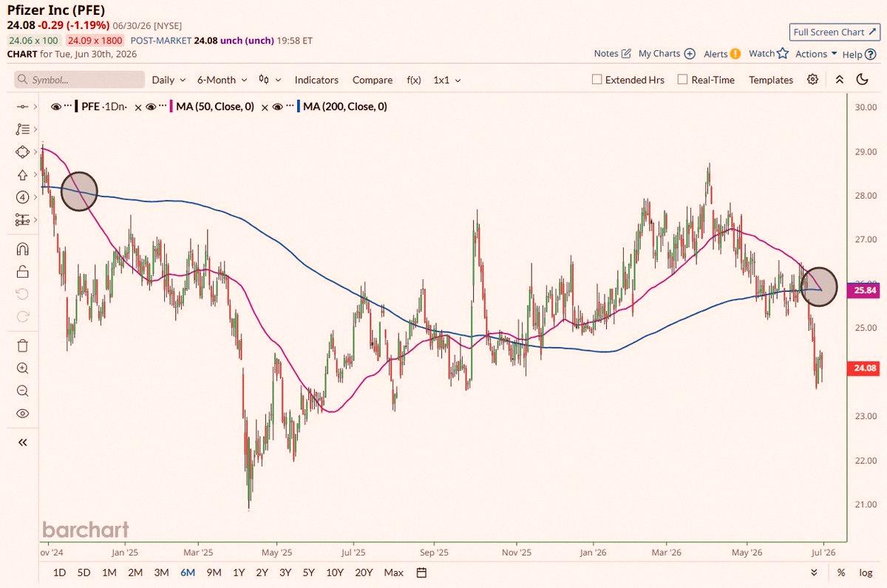
Task: Open the candlestick chart type dropdown
Action: tap(270, 80)
